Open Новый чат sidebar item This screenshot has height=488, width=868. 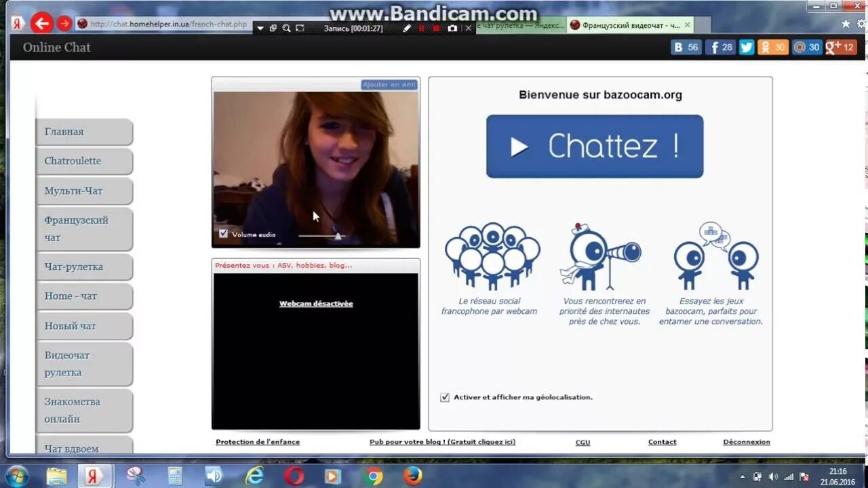84,326
